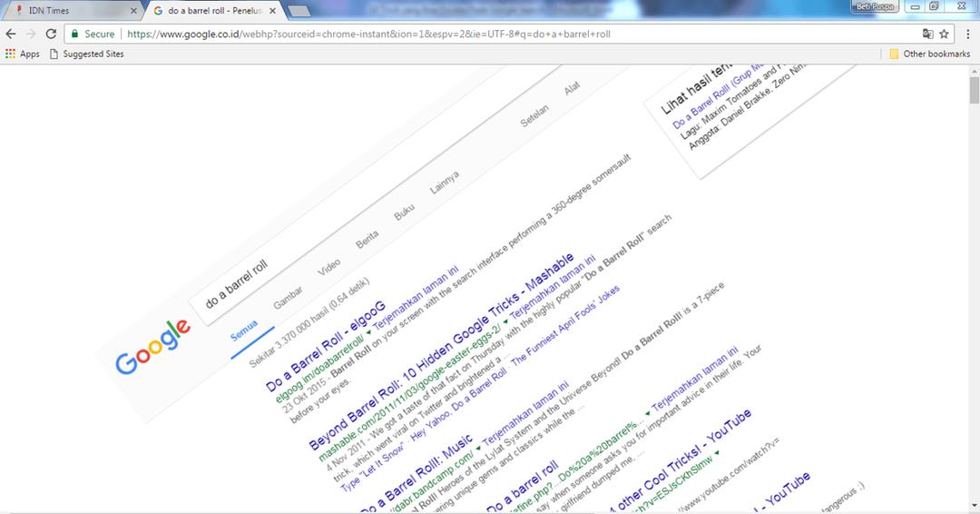Image resolution: width=980 pixels, height=514 pixels.
Task: Open the Suggested Sites bookmark
Action: [x=87, y=54]
